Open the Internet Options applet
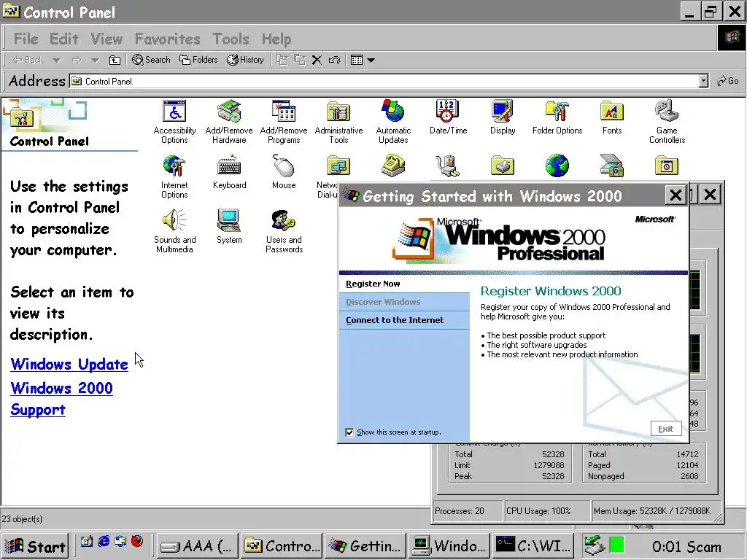This screenshot has width=747, height=560. click(174, 176)
